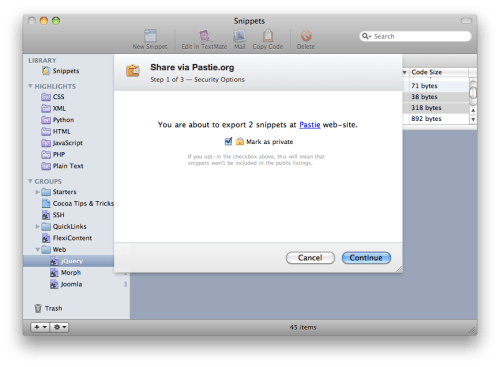Select the Web folder icon
Image resolution: width=500 pixels, height=367 pixels.
click(46, 250)
